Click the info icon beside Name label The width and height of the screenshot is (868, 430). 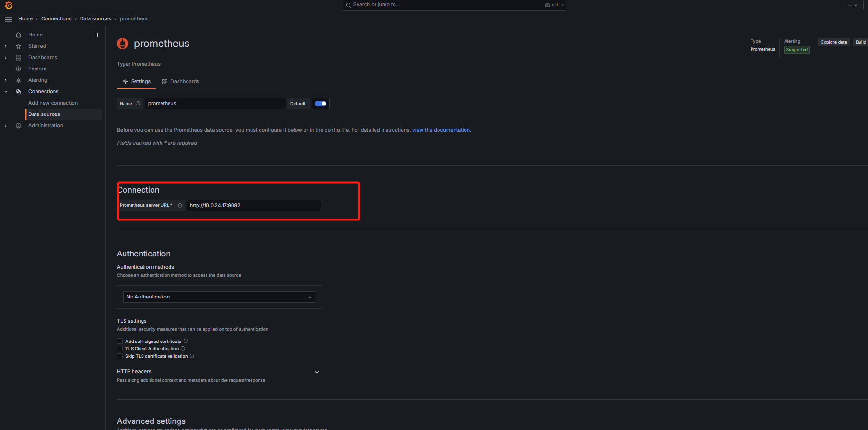click(138, 104)
